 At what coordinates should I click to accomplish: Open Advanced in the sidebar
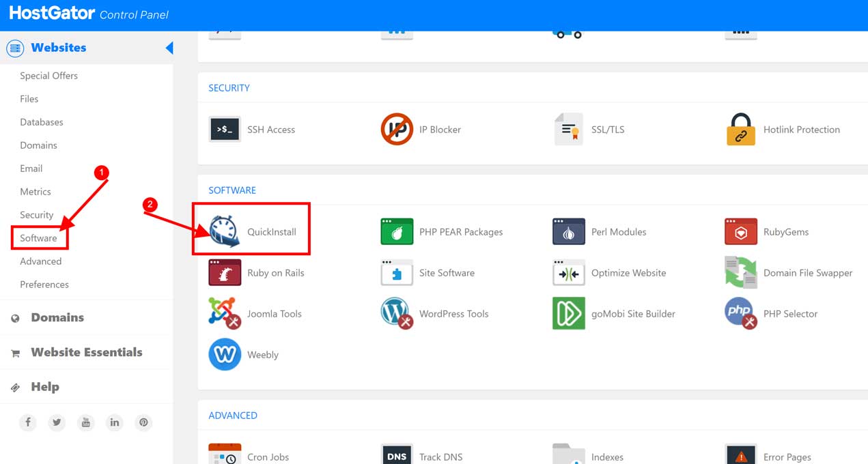(x=41, y=261)
